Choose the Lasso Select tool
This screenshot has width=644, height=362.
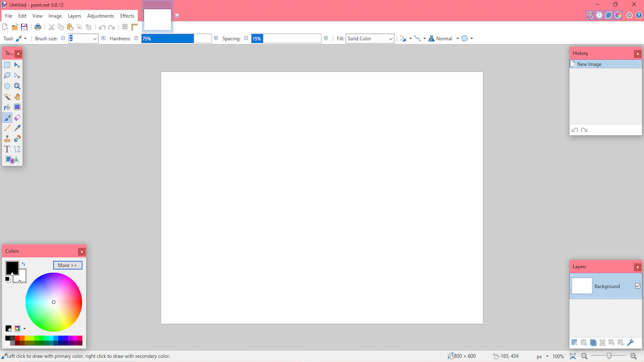tap(8, 76)
